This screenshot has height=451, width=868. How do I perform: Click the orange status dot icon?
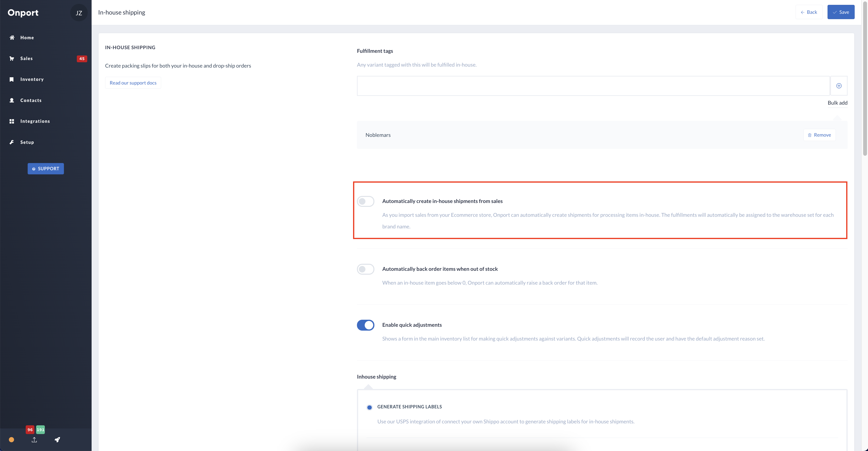point(11,440)
